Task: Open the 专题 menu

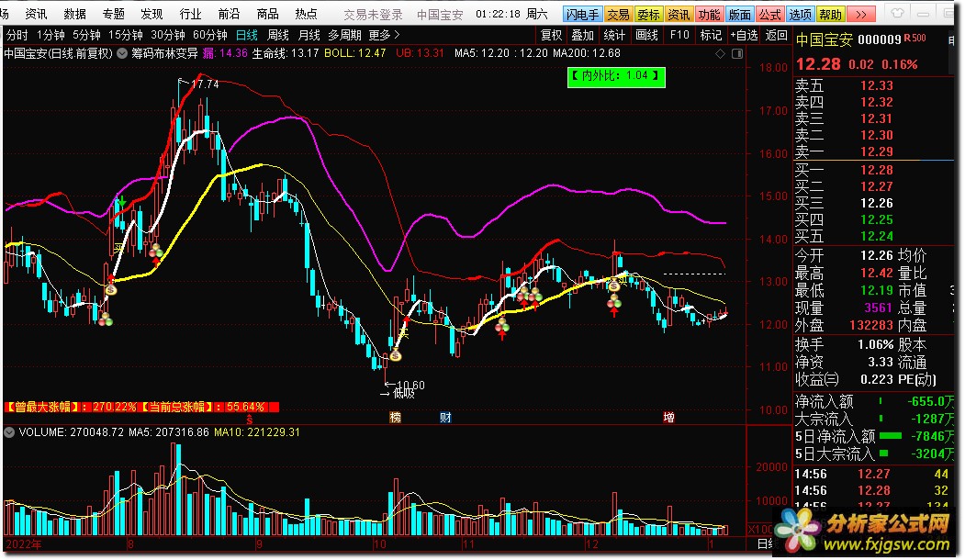Action: click(x=113, y=14)
